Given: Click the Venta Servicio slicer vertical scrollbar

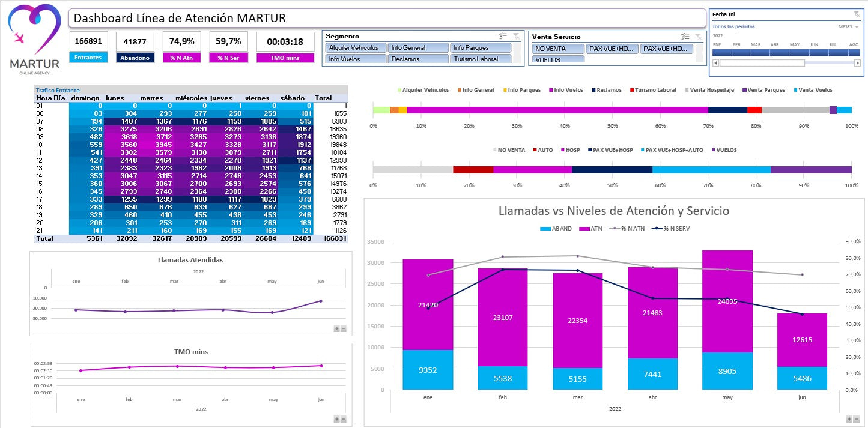Looking at the screenshot, I should (699, 53).
